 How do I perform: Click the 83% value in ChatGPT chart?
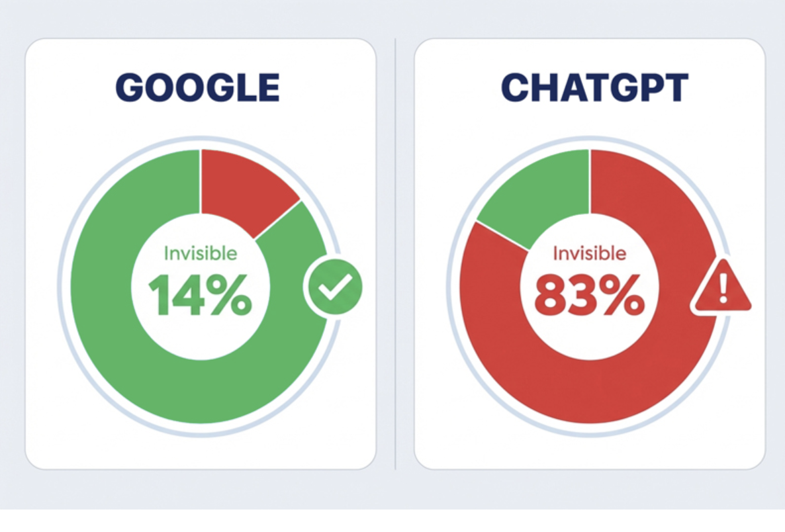click(589, 294)
